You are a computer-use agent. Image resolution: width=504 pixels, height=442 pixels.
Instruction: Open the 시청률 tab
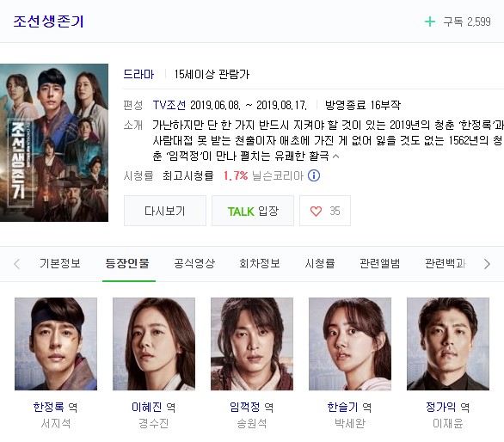tap(319, 264)
